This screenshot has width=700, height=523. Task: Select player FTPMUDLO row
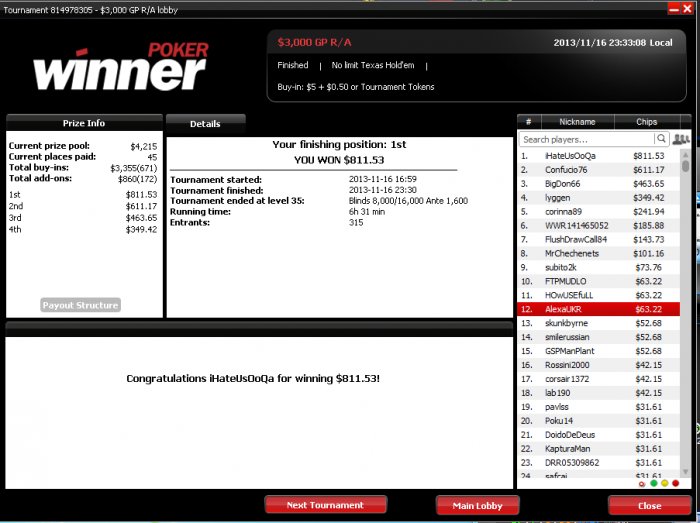[x=599, y=281]
